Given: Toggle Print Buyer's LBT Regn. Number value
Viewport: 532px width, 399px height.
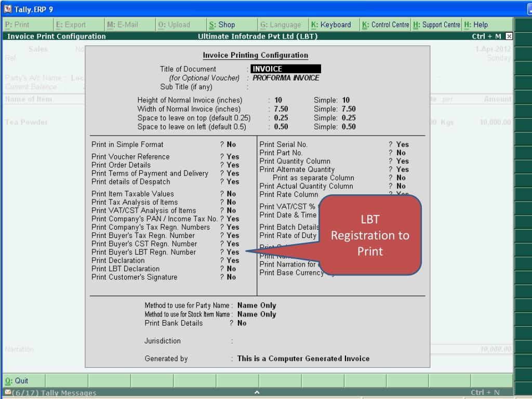Looking at the screenshot, I should click(233, 252).
